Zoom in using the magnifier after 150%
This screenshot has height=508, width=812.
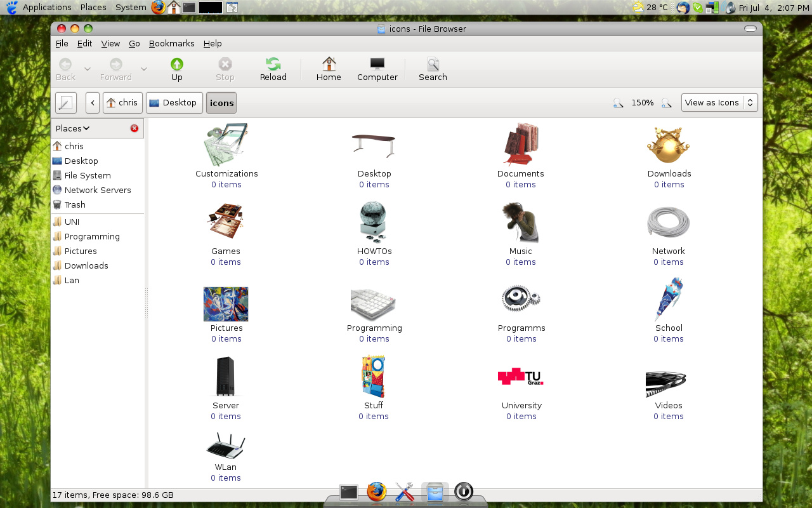pos(667,103)
